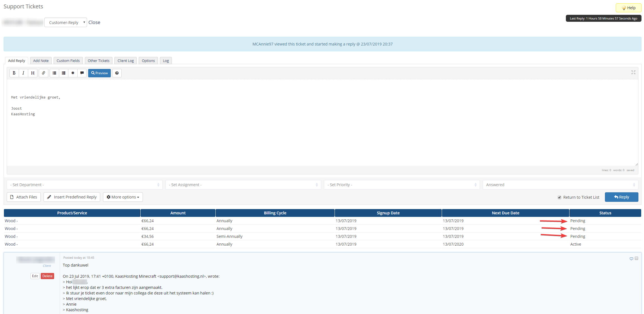Apply italic formatting in the editor
This screenshot has width=644, height=314.
23,73
